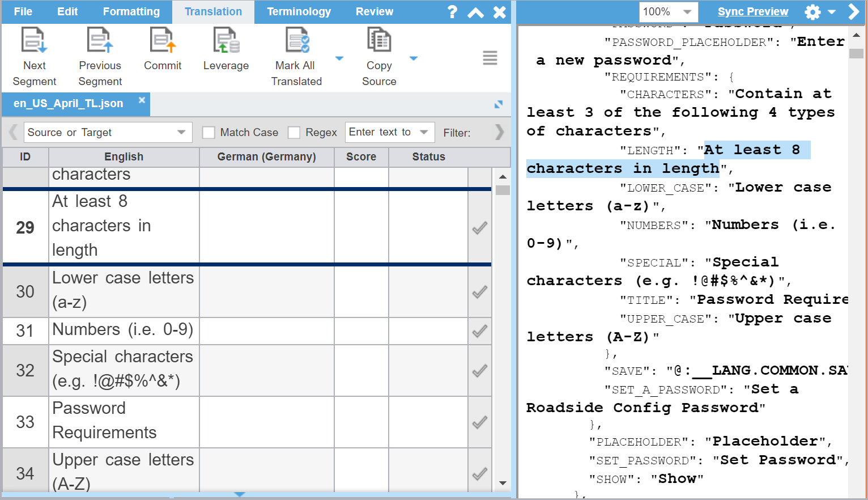Viewport: 868px width, 500px height.
Task: Open the 100% zoom dropdown
Action: (687, 12)
